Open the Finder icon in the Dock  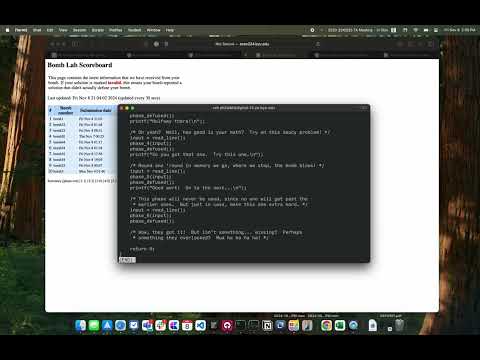81,325
